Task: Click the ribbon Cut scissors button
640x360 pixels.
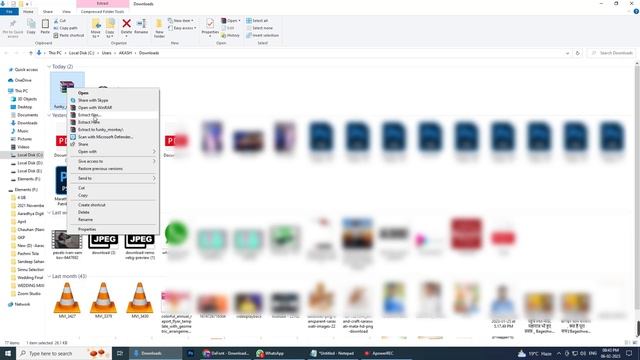Action: click(60, 21)
